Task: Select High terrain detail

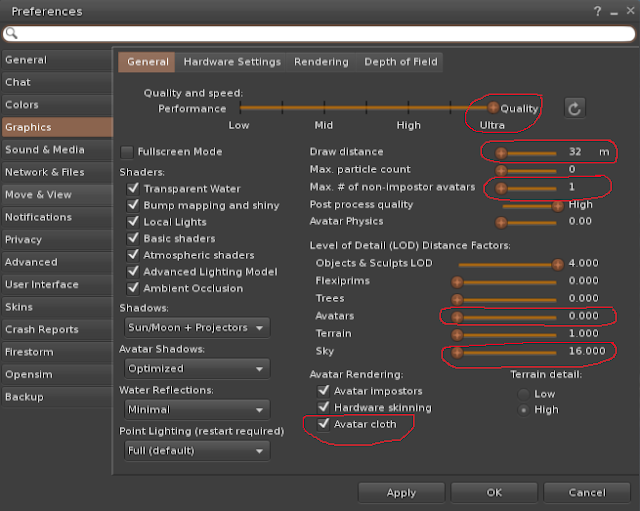Action: [x=524, y=410]
